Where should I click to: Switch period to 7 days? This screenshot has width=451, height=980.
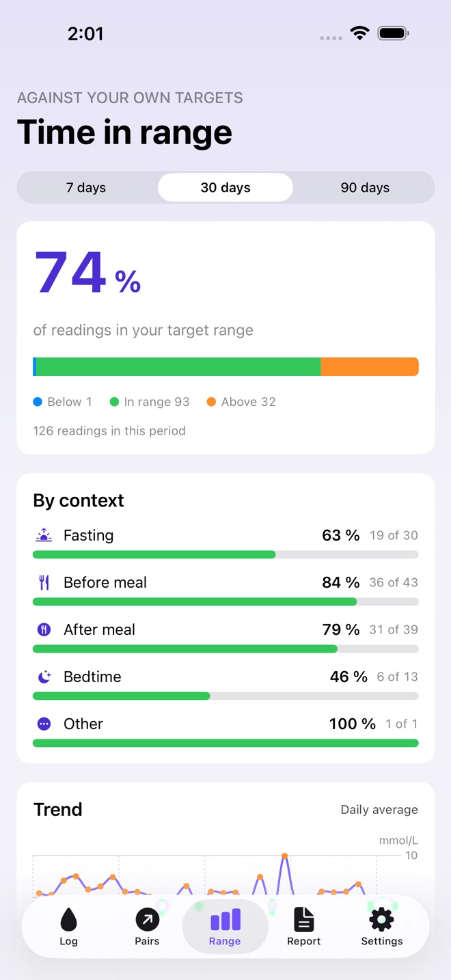[86, 187]
